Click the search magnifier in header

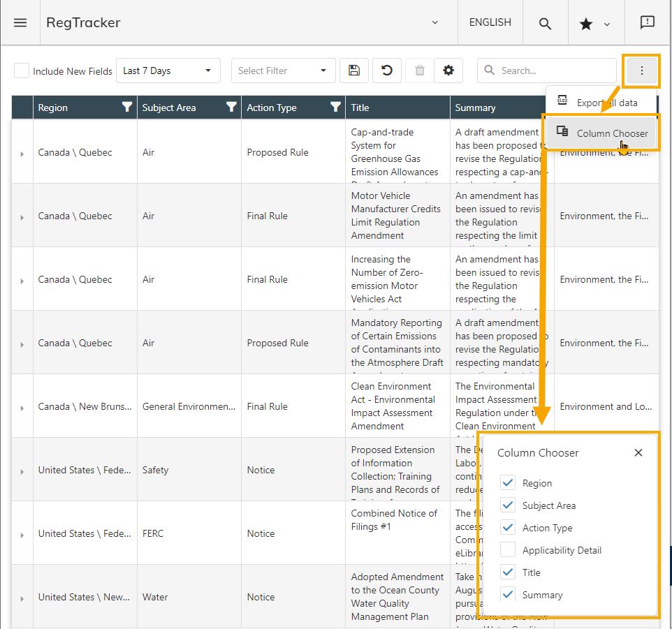[x=545, y=23]
